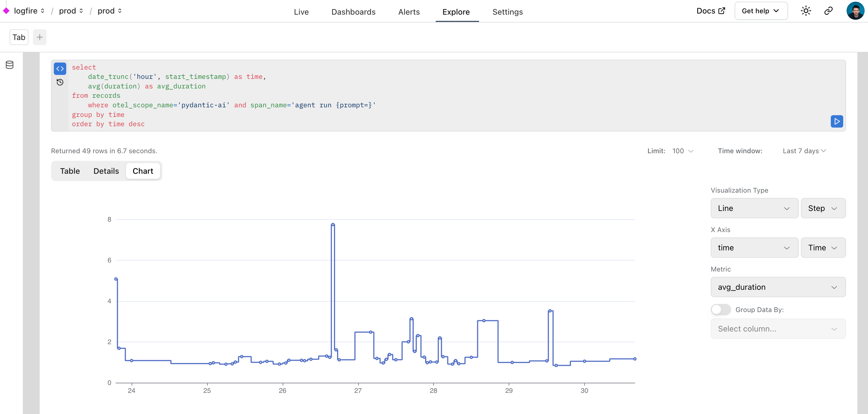This screenshot has height=414, width=868.
Task: Run the SQL query with the play icon
Action: (x=837, y=122)
